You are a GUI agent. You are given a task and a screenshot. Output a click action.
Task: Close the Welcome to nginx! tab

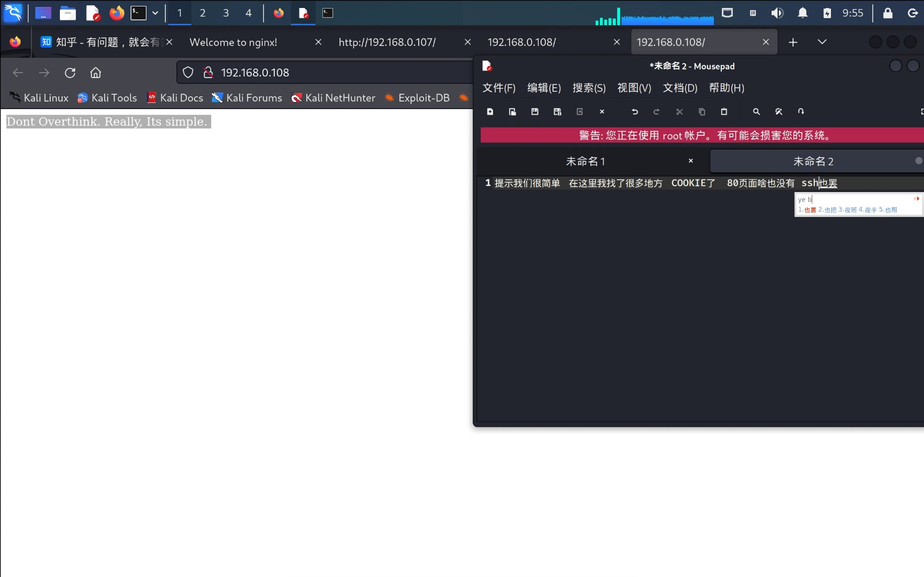pyautogui.click(x=318, y=42)
